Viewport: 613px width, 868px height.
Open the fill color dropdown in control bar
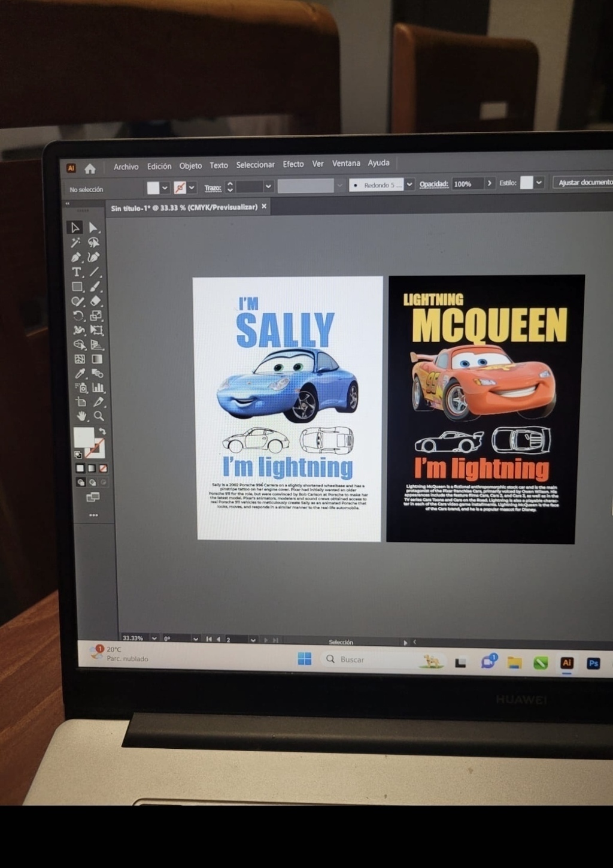(165, 188)
